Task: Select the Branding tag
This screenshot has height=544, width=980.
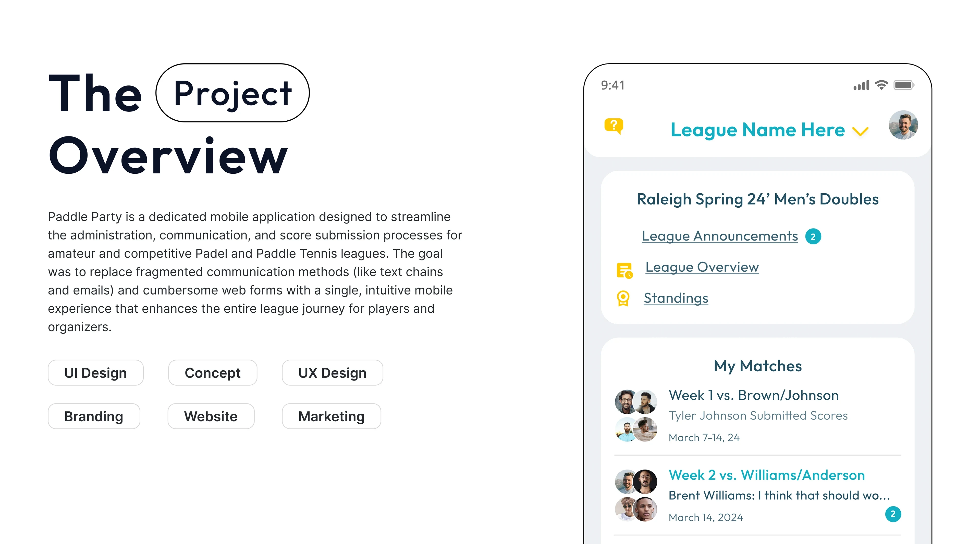Action: coord(94,416)
